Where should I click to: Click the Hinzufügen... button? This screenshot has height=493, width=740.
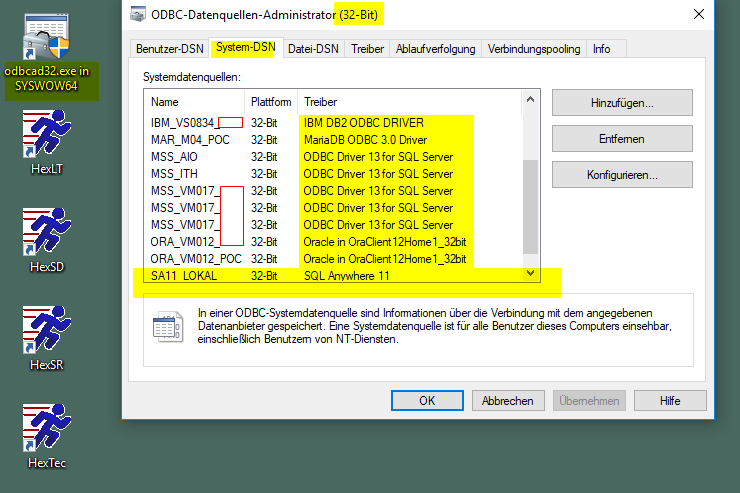622,103
